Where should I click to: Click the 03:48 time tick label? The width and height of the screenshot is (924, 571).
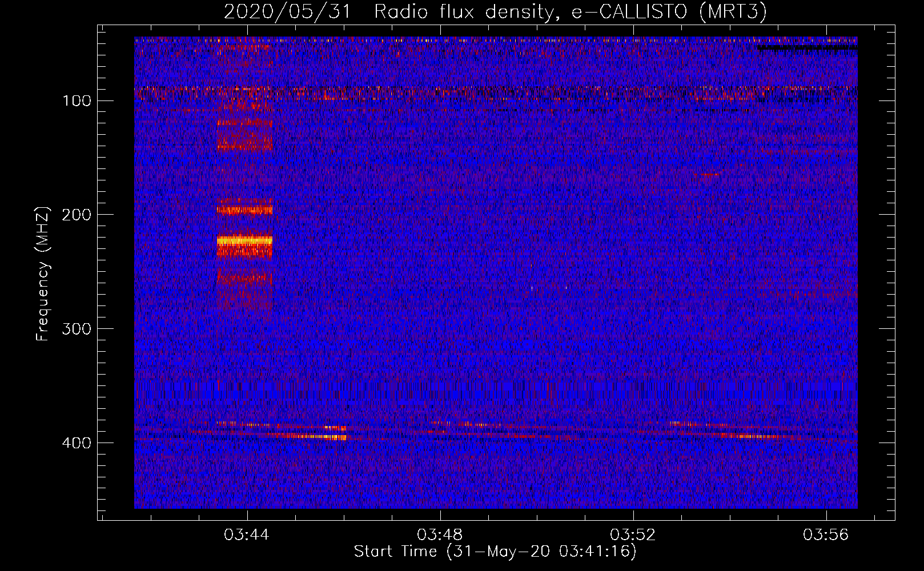click(440, 535)
